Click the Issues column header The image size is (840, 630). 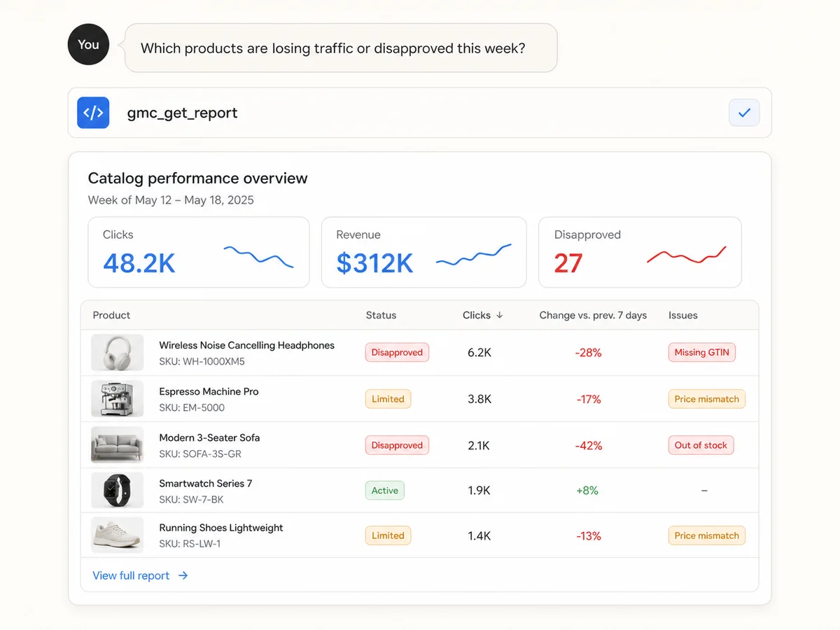[683, 316]
